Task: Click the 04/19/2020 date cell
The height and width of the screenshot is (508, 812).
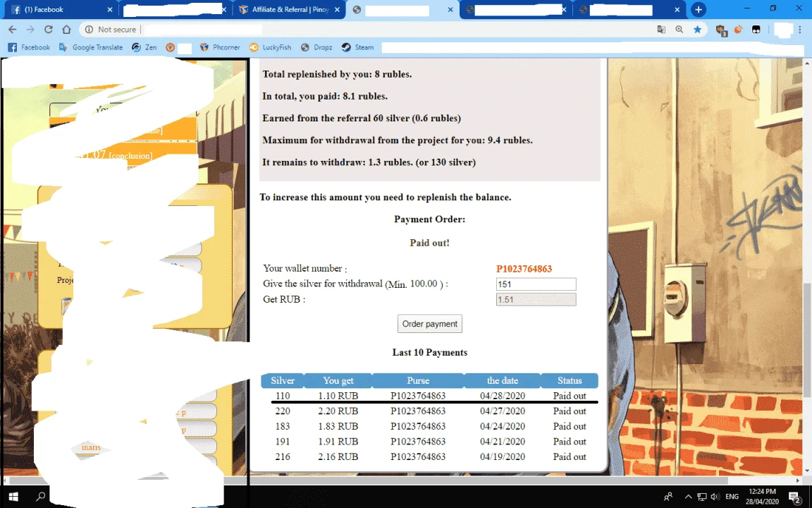Action: pyautogui.click(x=503, y=456)
